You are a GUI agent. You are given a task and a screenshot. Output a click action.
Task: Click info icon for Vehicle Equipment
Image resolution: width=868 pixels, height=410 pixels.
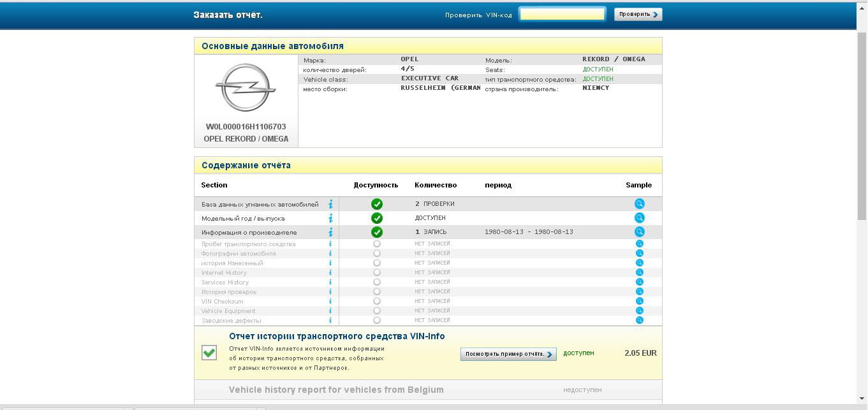330,311
